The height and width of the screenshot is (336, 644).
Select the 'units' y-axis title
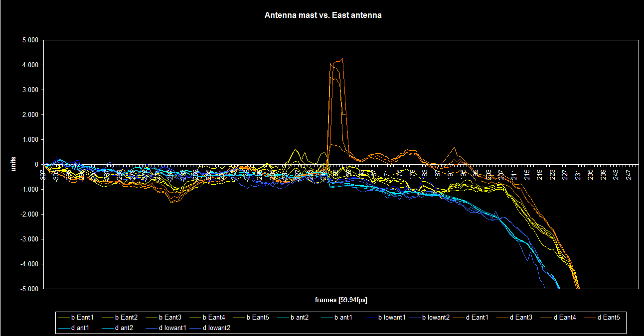coord(14,165)
